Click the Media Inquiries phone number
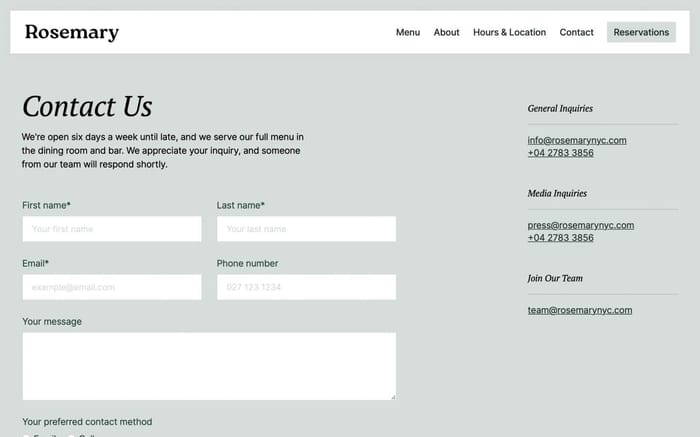 click(560, 237)
